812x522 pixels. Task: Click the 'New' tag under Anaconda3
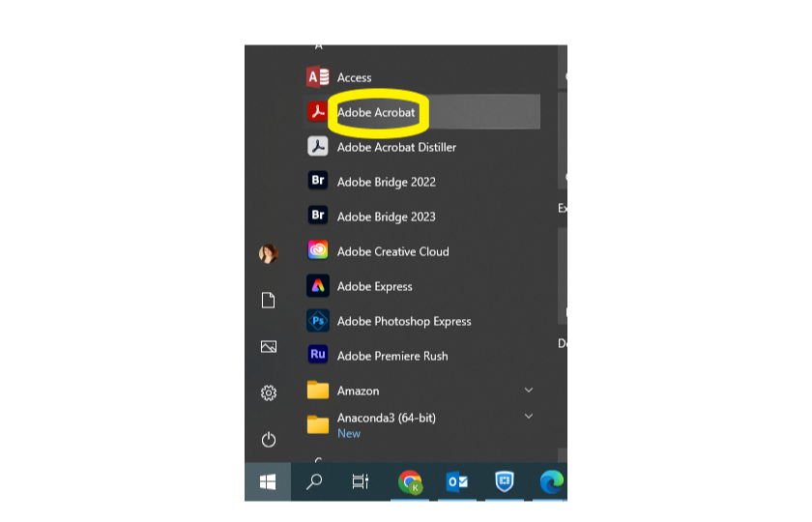coord(349,433)
